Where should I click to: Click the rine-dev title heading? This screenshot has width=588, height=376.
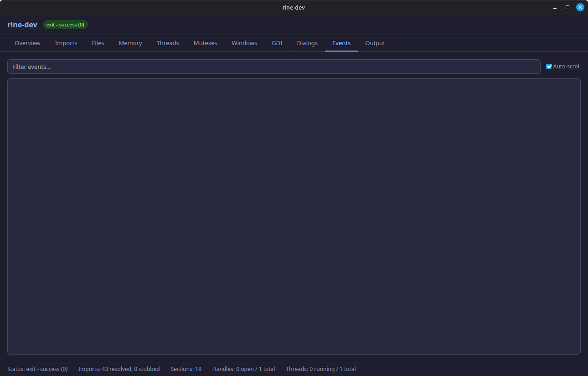tap(22, 25)
